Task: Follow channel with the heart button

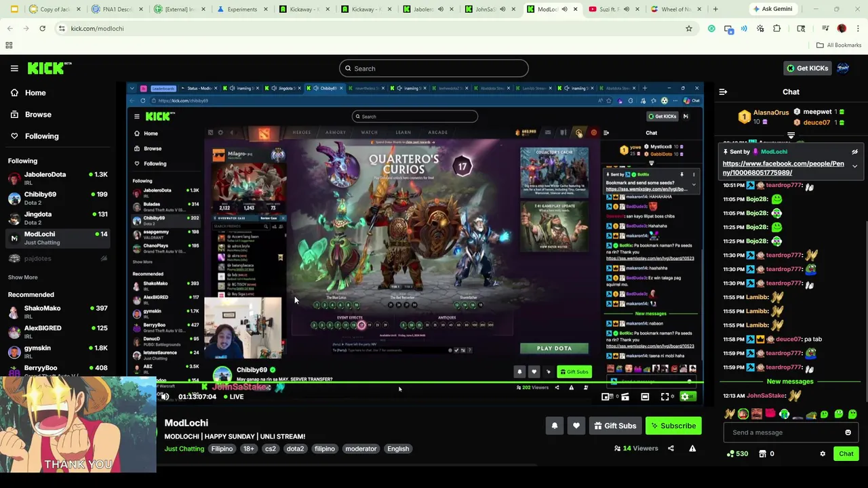Action: click(576, 426)
